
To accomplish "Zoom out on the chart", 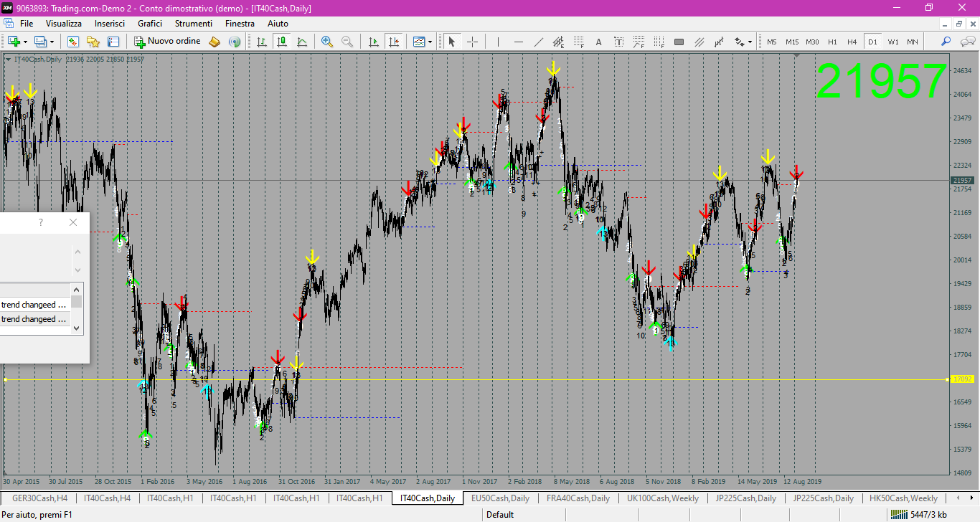I will [x=347, y=42].
